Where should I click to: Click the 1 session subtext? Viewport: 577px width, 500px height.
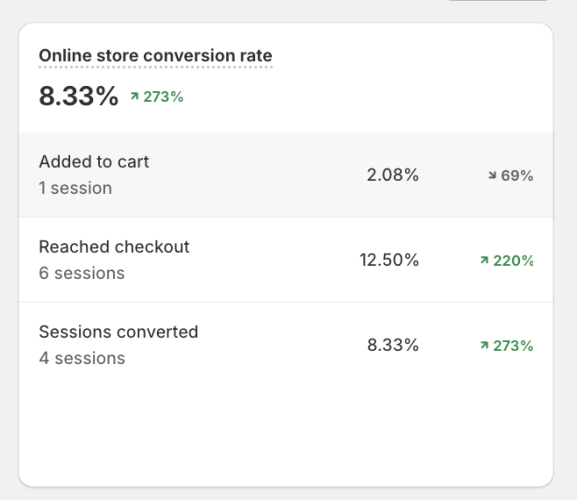pos(75,188)
